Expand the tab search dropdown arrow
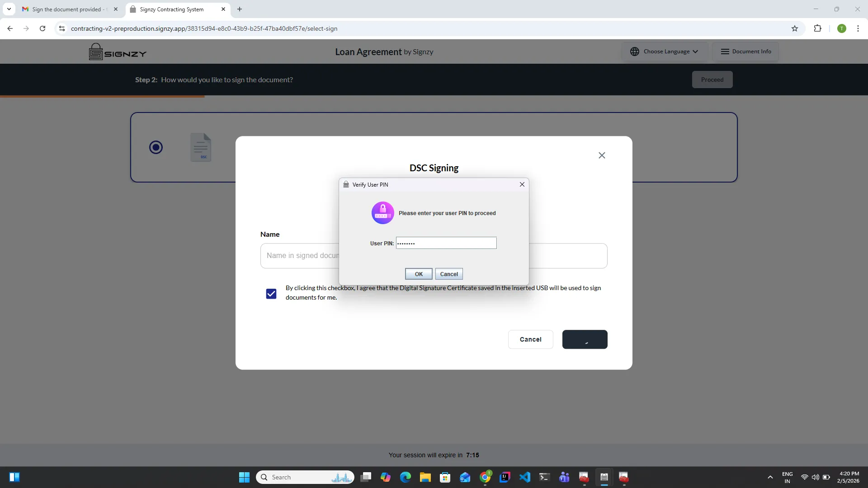 pos(9,9)
